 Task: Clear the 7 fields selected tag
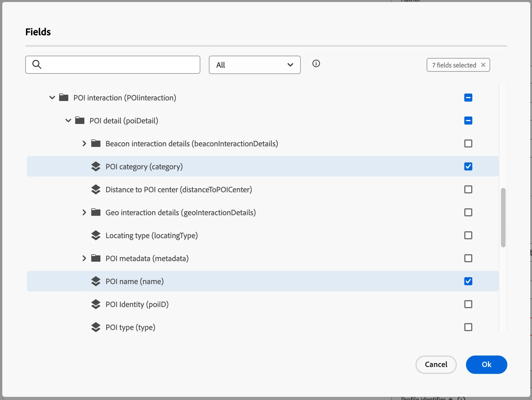tap(483, 65)
